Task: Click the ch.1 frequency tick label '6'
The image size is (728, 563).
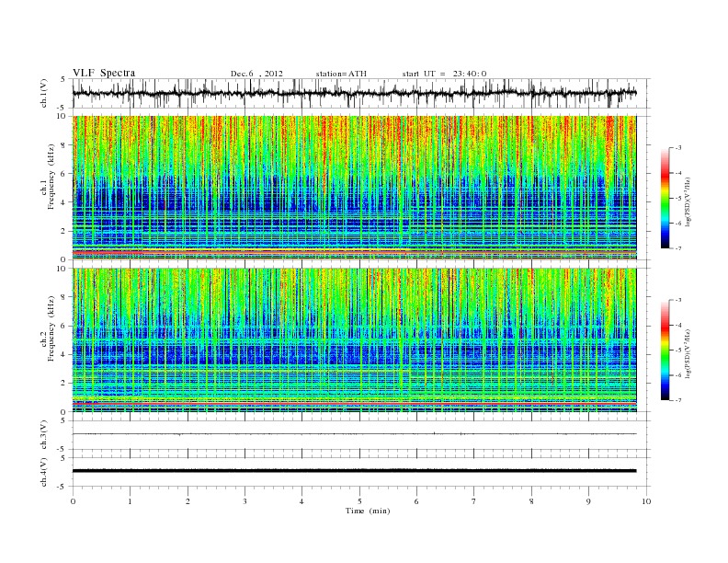Action: pyautogui.click(x=63, y=174)
